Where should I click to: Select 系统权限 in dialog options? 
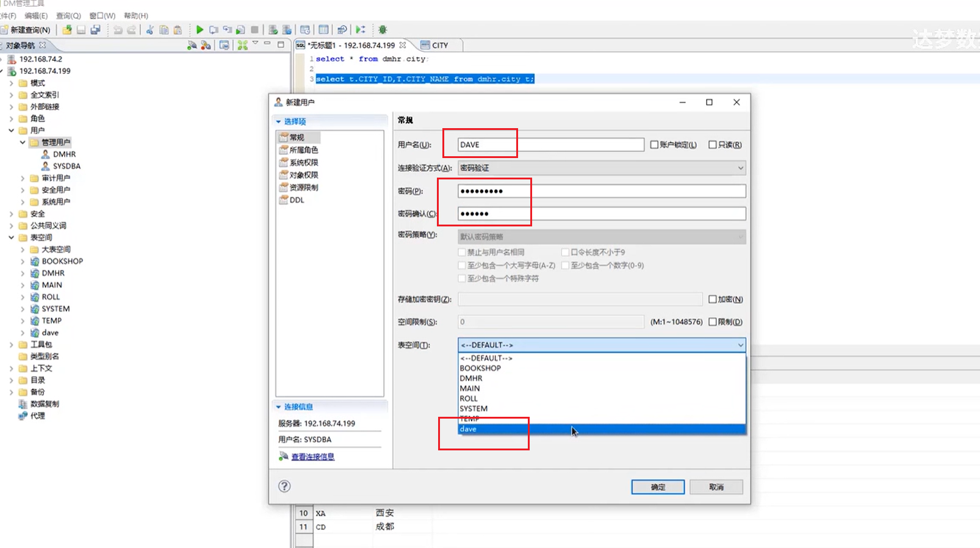303,162
